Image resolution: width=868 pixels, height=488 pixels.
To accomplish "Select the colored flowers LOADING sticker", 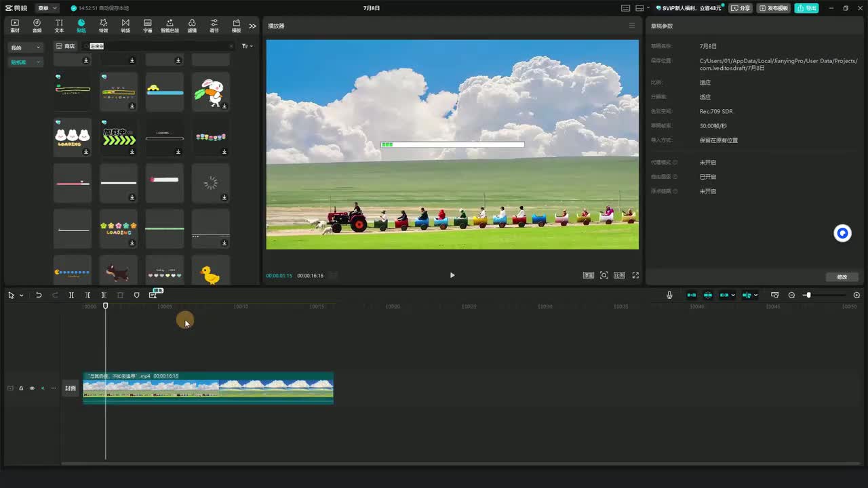I will pos(119,228).
